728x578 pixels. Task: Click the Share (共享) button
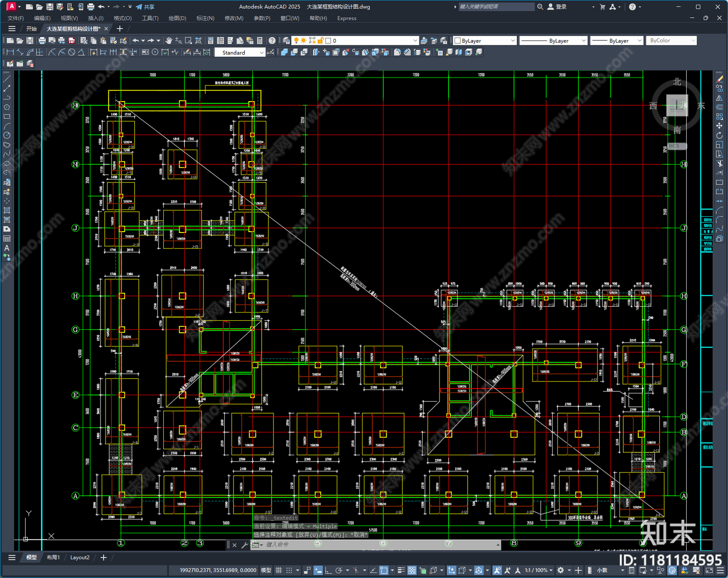pos(145,7)
